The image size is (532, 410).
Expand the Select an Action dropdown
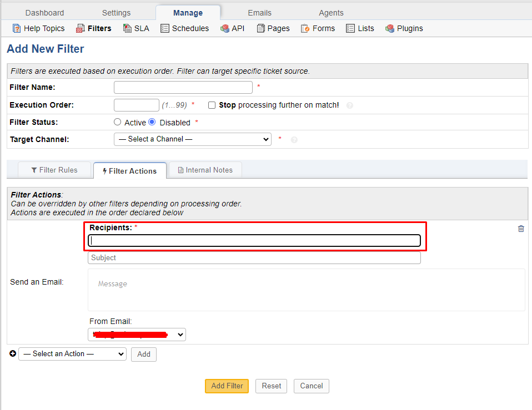[x=72, y=354]
